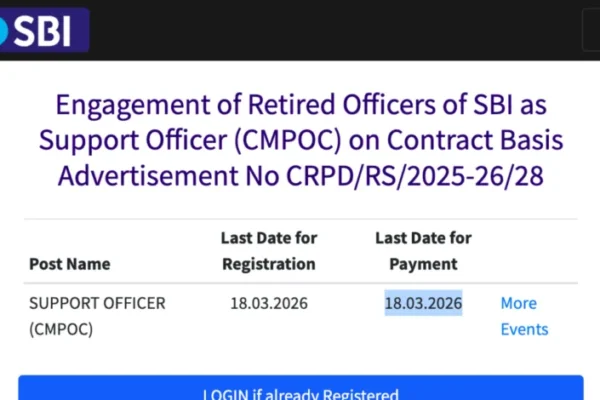This screenshot has height=400, width=600.
Task: Click the Post Name column header
Action: tap(70, 264)
